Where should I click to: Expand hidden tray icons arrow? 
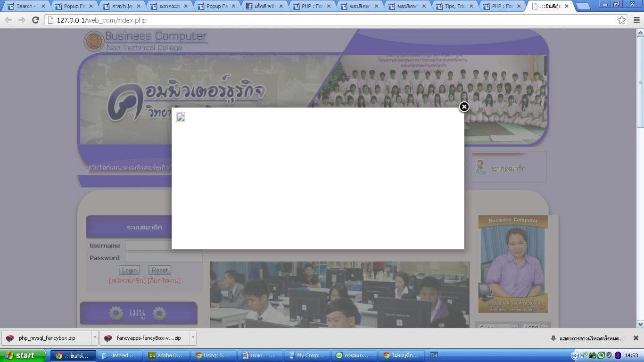tap(575, 355)
